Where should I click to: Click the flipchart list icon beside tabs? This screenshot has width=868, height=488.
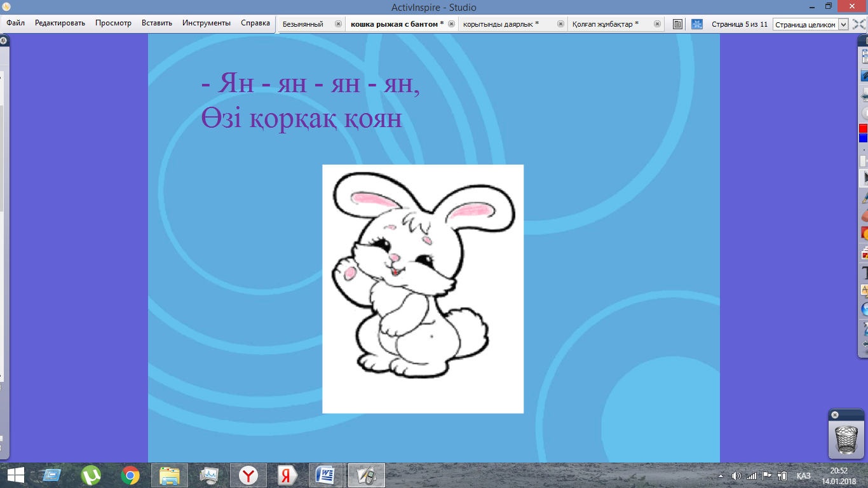(678, 24)
